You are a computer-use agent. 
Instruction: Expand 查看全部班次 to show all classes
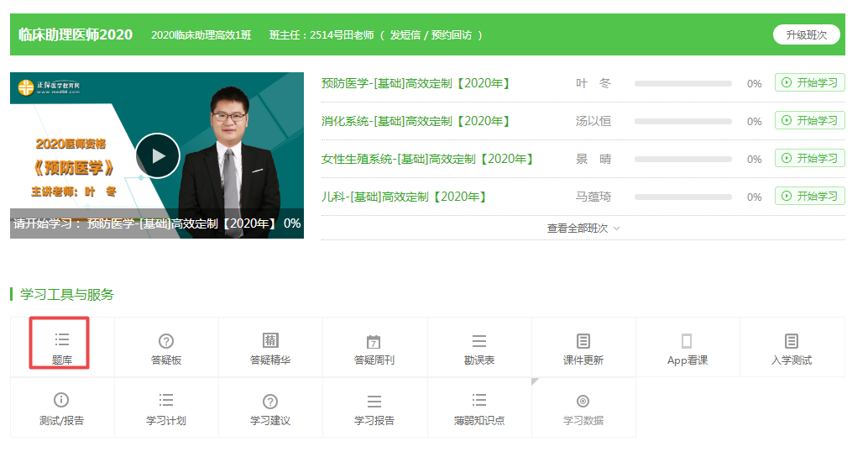(583, 228)
